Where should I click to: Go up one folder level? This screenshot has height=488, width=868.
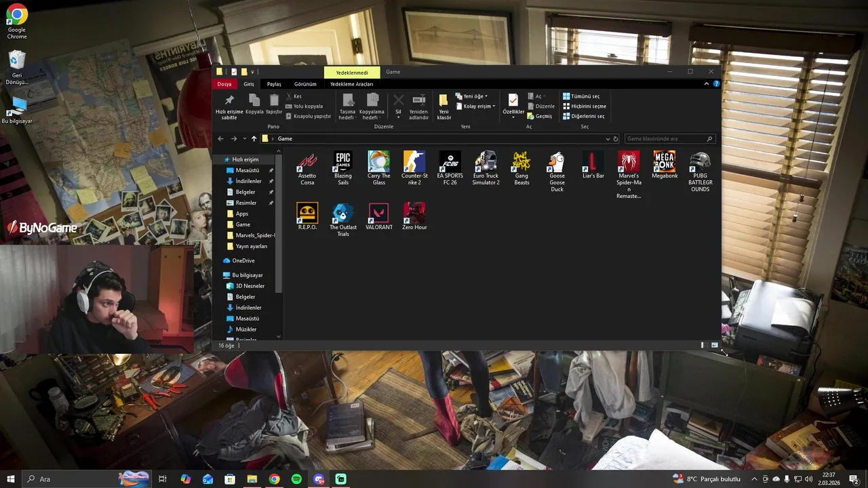(x=254, y=139)
